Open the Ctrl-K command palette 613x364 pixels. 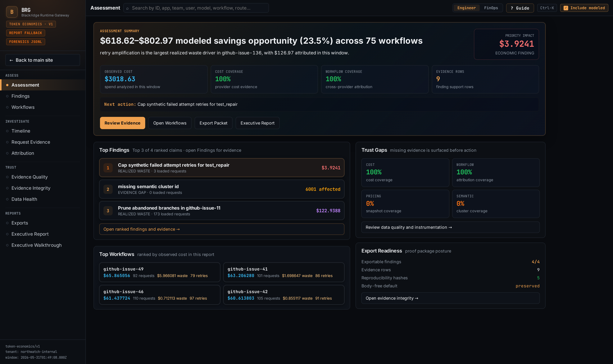point(547,8)
